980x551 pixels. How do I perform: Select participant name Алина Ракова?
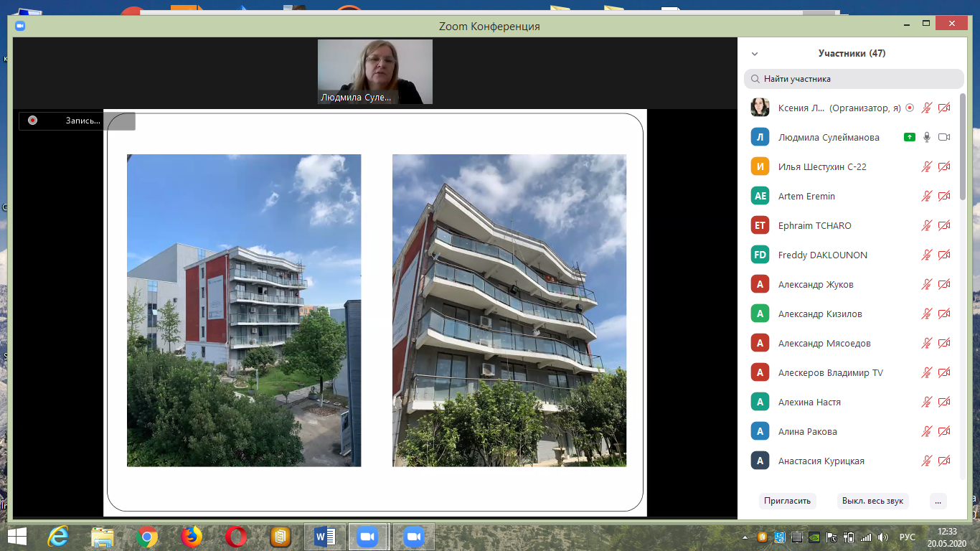click(807, 431)
